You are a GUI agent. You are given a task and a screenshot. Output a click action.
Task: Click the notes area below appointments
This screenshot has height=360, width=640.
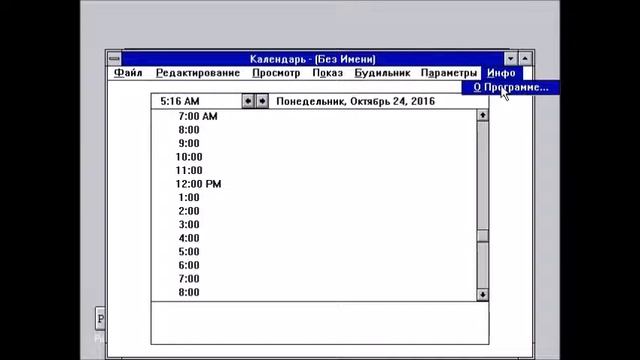click(320, 323)
